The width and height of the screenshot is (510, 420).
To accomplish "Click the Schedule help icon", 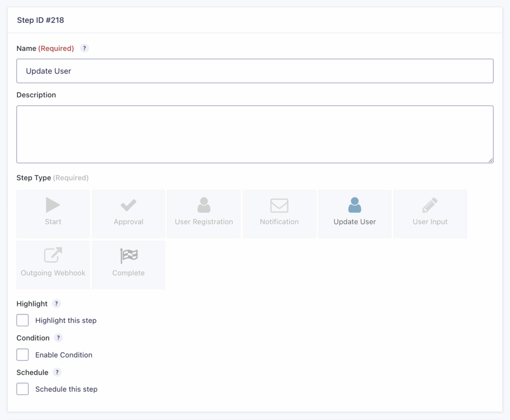I will coord(56,372).
